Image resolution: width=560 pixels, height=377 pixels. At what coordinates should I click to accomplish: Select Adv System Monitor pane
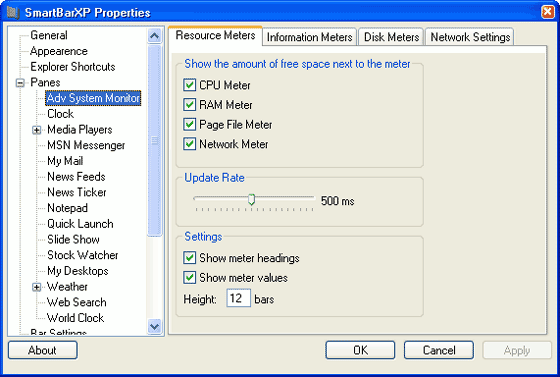click(x=93, y=98)
